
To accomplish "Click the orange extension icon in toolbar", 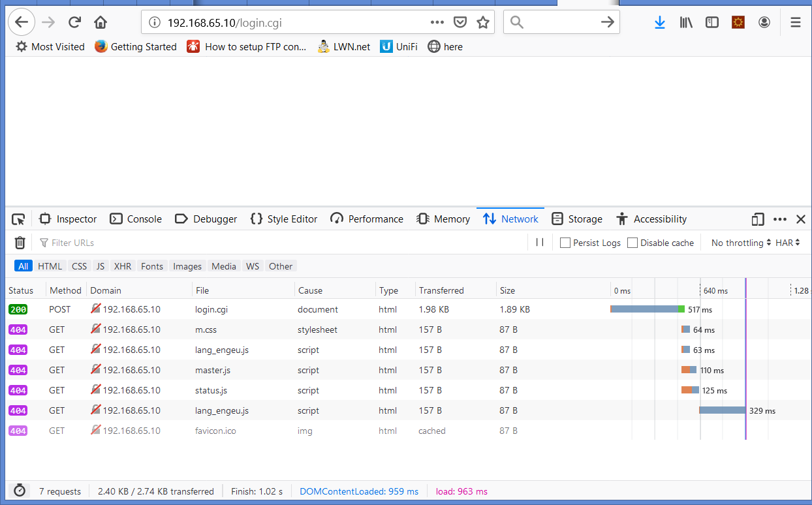I will tap(738, 22).
